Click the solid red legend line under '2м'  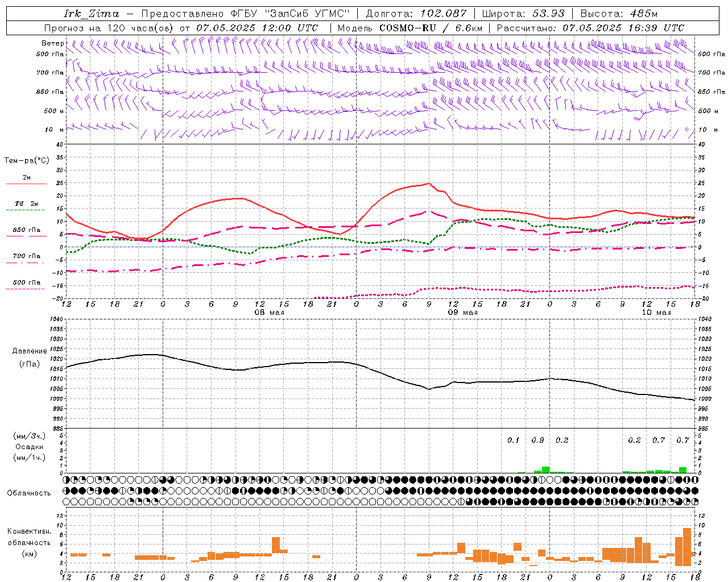pyautogui.click(x=26, y=184)
